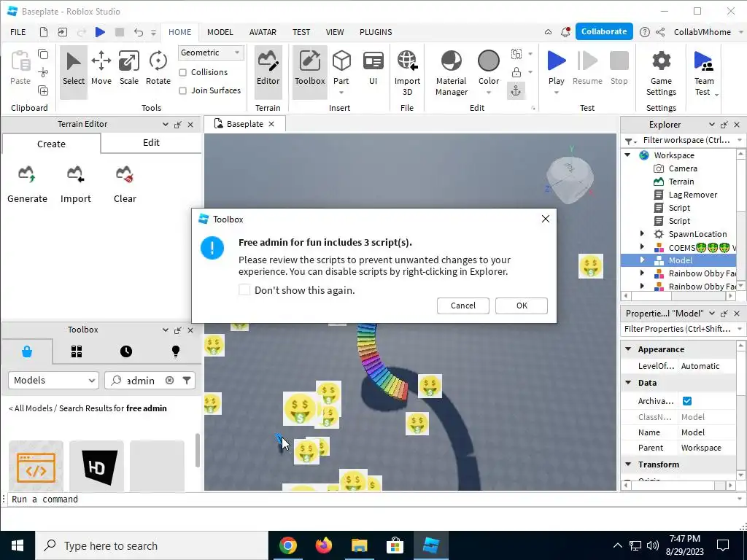Switch to the PLUGINS ribbon tab
Screen dimensions: 747x560
click(x=376, y=32)
